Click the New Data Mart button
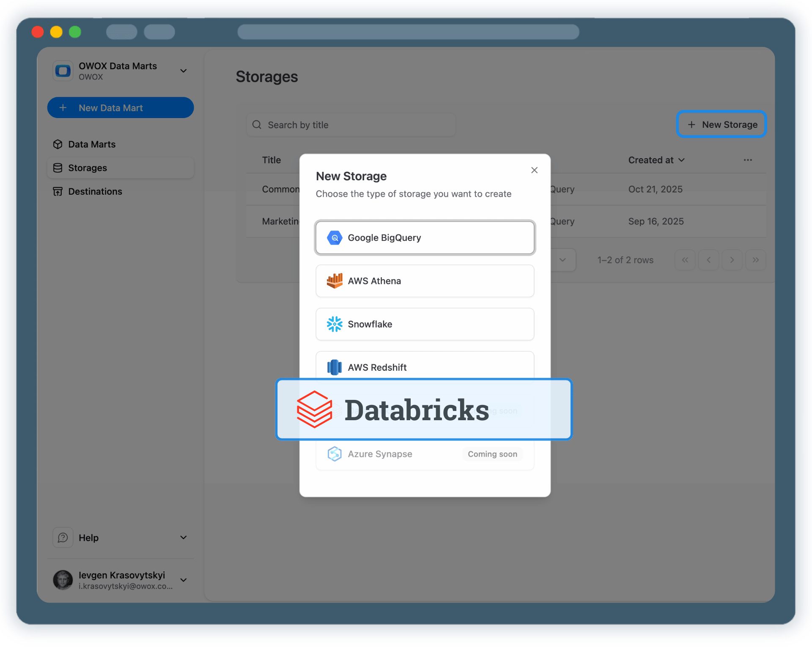This screenshot has width=812, height=661. click(x=121, y=107)
